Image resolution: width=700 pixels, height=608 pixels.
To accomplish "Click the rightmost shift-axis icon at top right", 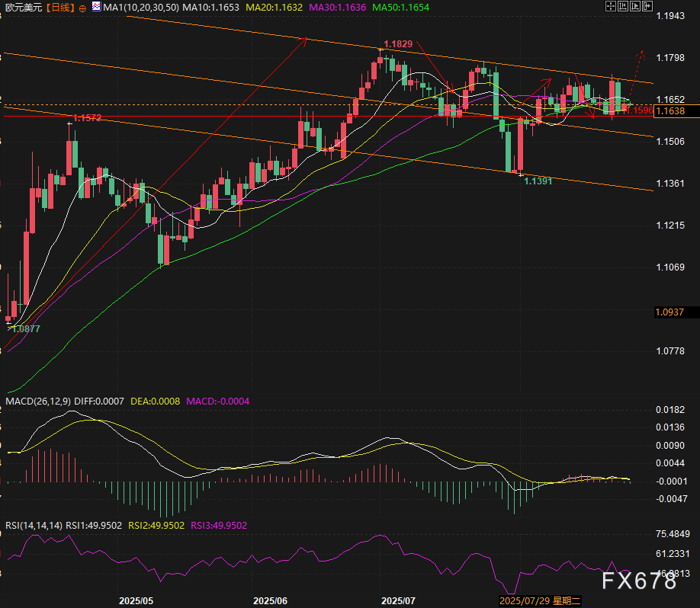I will click(x=648, y=7).
